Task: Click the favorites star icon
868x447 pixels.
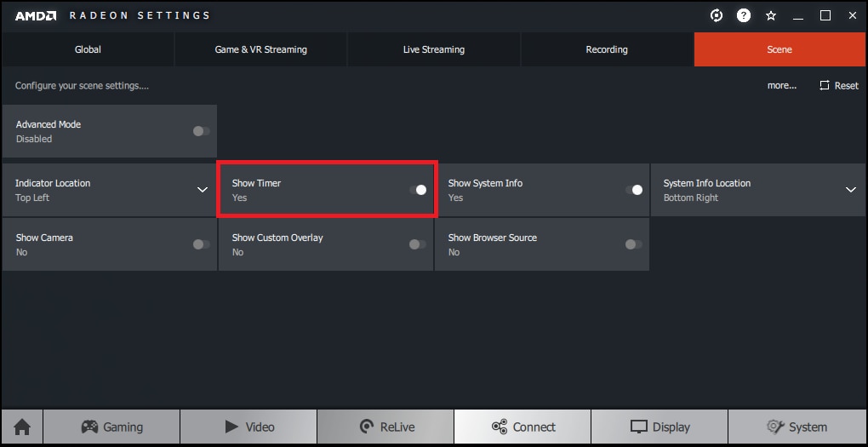Action: [x=771, y=15]
